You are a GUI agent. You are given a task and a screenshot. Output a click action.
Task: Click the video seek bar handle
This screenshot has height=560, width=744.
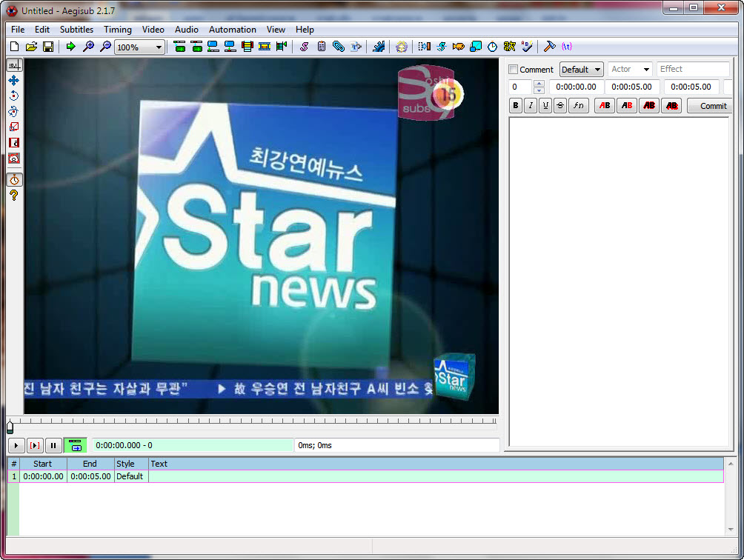pyautogui.click(x=10, y=427)
